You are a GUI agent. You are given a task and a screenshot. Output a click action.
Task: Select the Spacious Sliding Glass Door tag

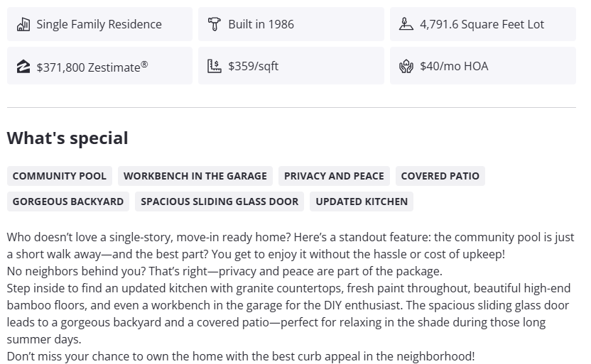tap(219, 202)
